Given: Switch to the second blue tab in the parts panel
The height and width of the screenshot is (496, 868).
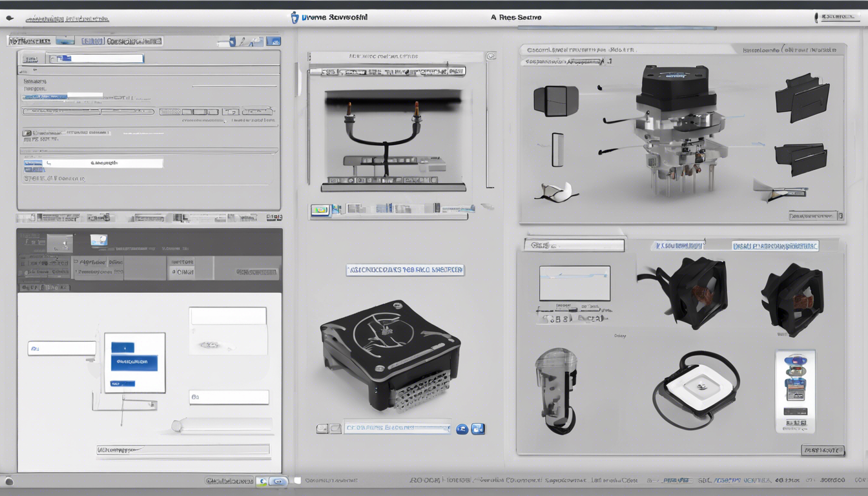Looking at the screenshot, I should pos(775,245).
